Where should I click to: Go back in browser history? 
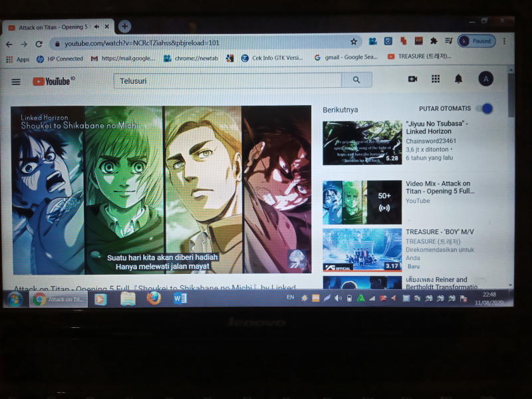[x=9, y=44]
